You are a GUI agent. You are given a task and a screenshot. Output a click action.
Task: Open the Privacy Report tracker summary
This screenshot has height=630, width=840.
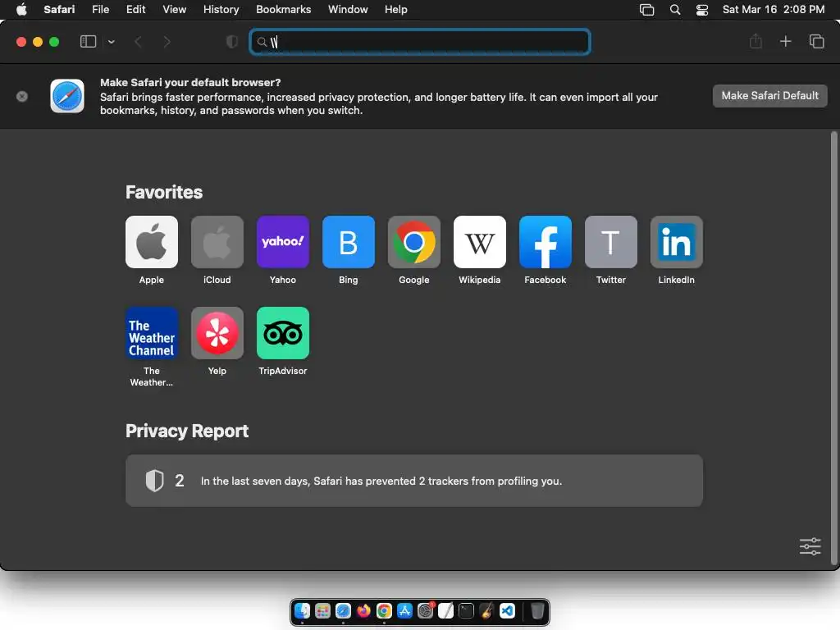coord(414,481)
